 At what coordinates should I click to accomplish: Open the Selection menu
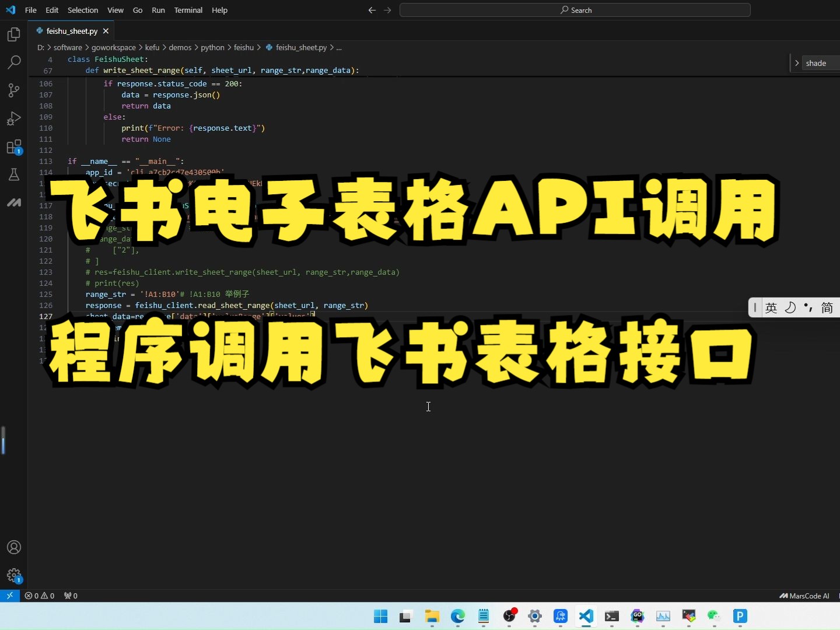coord(83,10)
